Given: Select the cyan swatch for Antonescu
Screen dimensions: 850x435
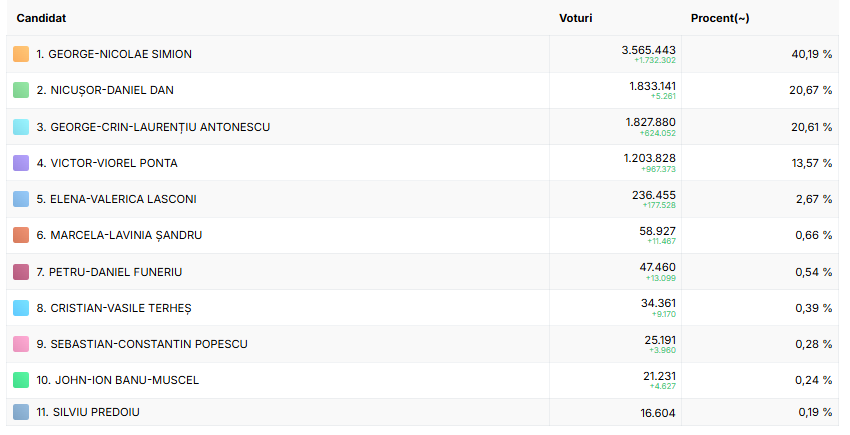Looking at the screenshot, I should pyautogui.click(x=21, y=127).
